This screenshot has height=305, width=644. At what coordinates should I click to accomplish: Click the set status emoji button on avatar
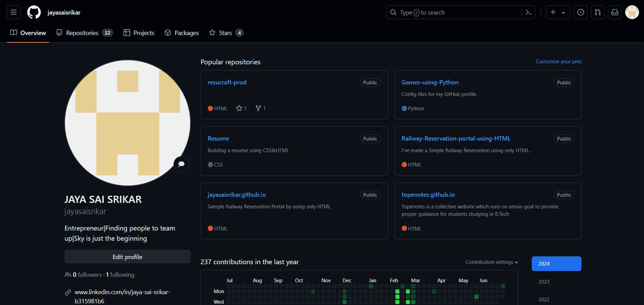[181, 164]
